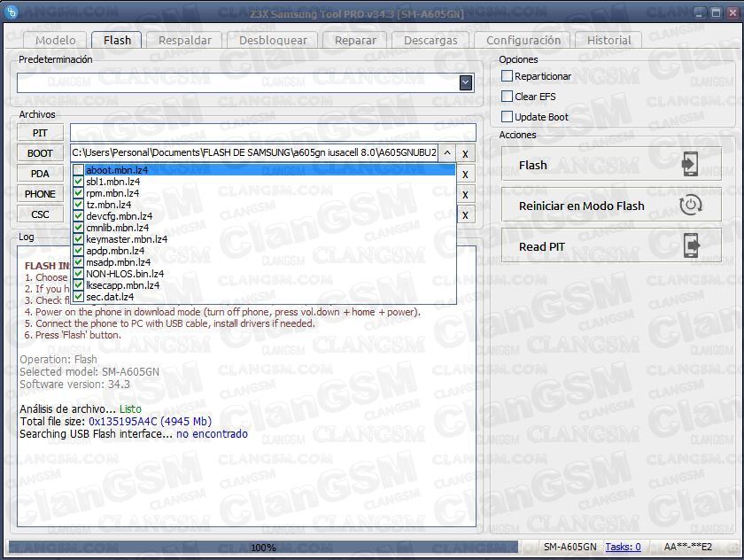Uncheck the keymaster.mbn.lz4 checkbox

pyautogui.click(x=79, y=238)
